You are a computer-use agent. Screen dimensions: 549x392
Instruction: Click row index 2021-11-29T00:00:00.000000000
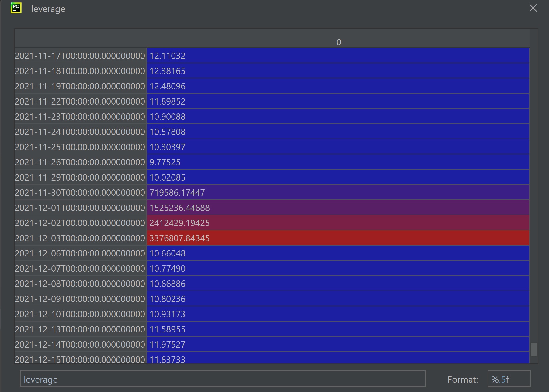coord(80,177)
